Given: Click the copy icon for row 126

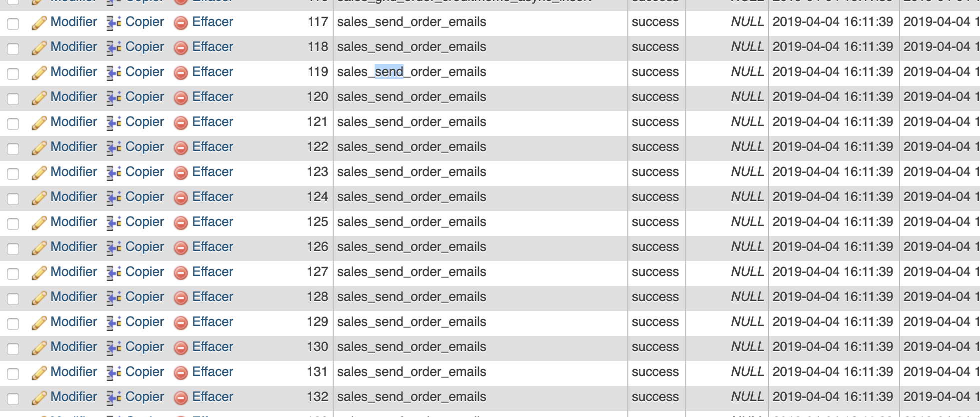Looking at the screenshot, I should [x=114, y=248].
